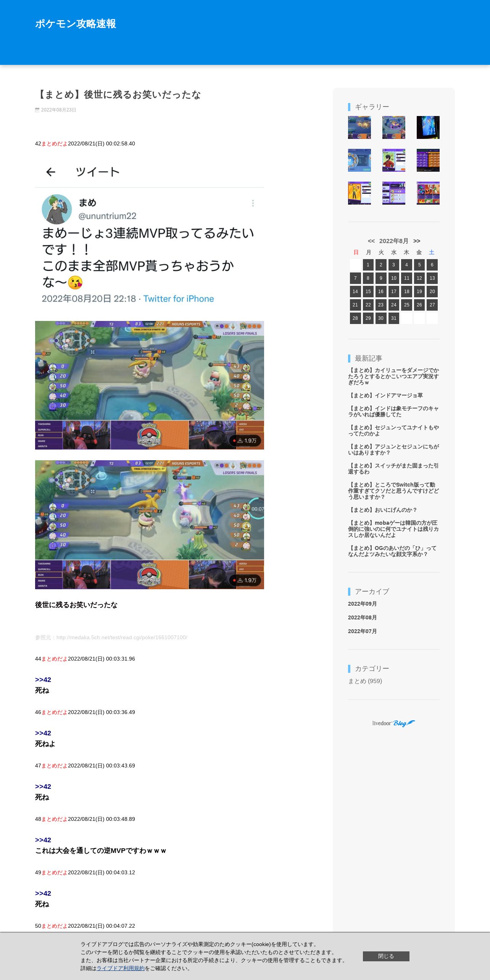Open second game screenshot showing timer 02:07
490x980 pixels.
click(x=150, y=525)
